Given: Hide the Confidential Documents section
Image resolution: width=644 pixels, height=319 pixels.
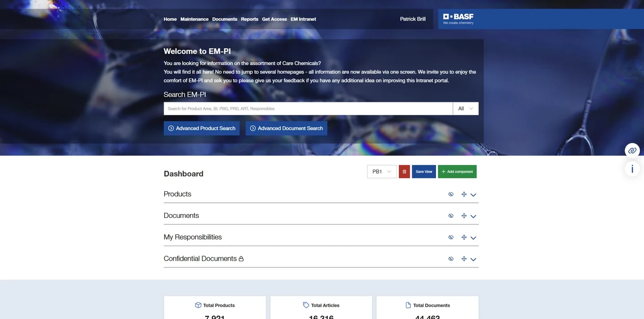Looking at the screenshot, I should tap(451, 259).
